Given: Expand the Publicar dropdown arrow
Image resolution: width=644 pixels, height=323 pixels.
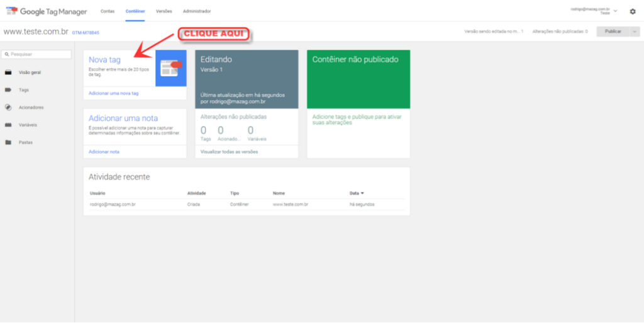Looking at the screenshot, I should pos(635,31).
